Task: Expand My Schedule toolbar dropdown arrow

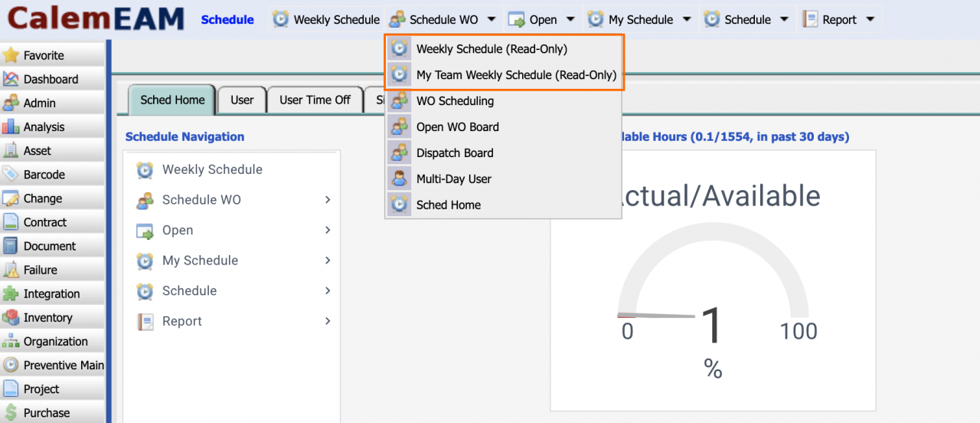Action: click(x=687, y=20)
